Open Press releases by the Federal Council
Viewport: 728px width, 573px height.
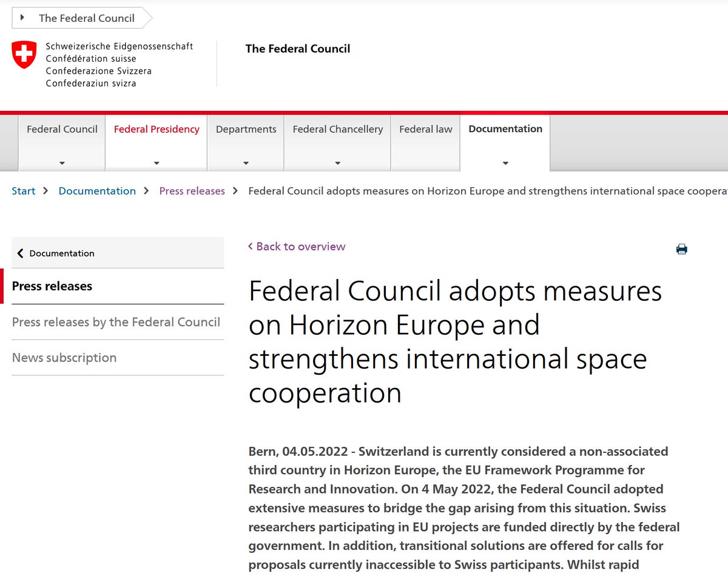[x=118, y=322]
